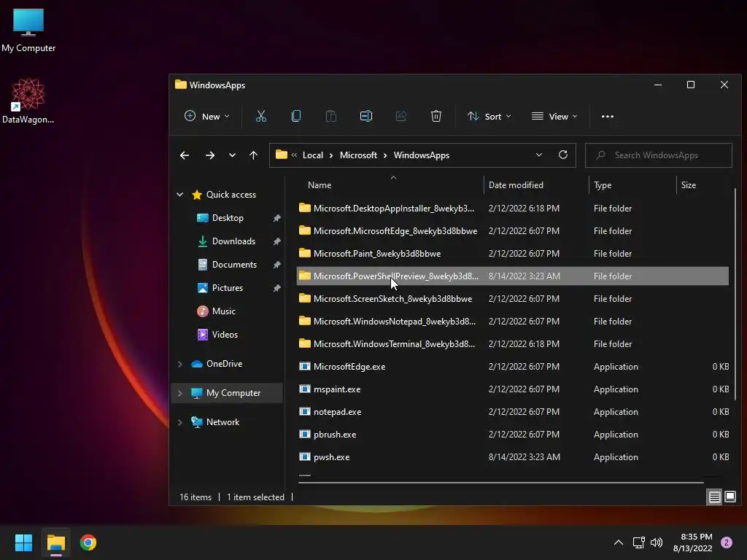Open the volume speaker tray icon
Screen dimensions: 747x560
pyautogui.click(x=657, y=542)
